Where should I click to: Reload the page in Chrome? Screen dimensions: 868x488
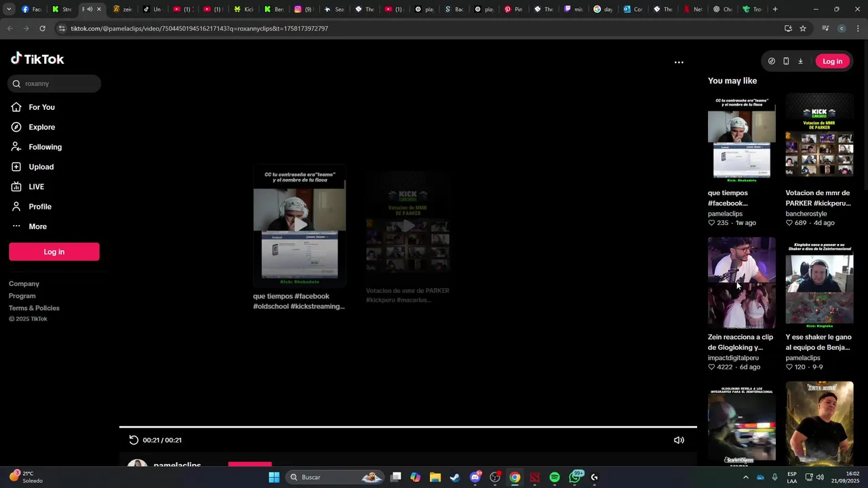pos(42,28)
